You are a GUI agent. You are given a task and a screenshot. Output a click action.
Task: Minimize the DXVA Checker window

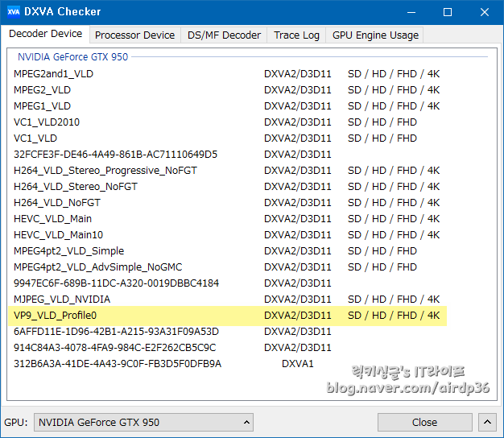pyautogui.click(x=411, y=12)
